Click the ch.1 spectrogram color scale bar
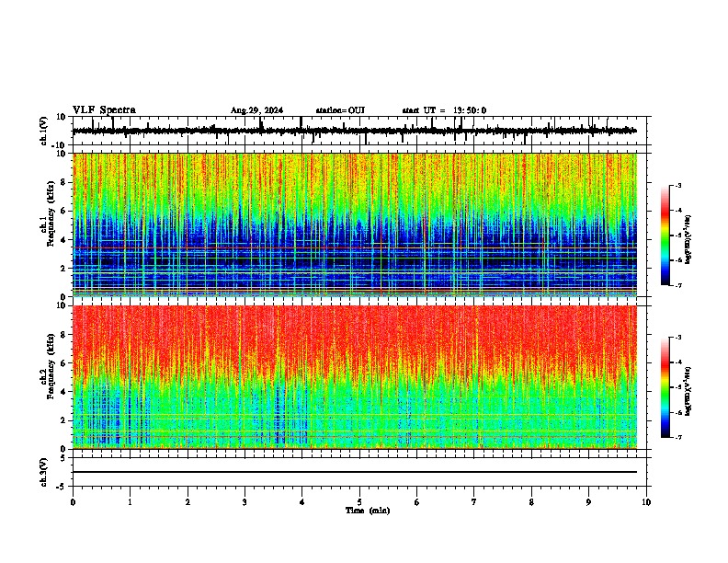The width and height of the screenshot is (728, 563). [x=665, y=236]
